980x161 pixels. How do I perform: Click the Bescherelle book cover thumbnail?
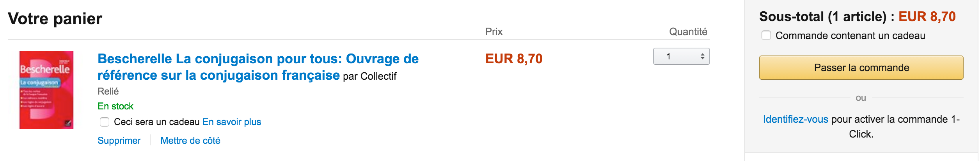46,89
